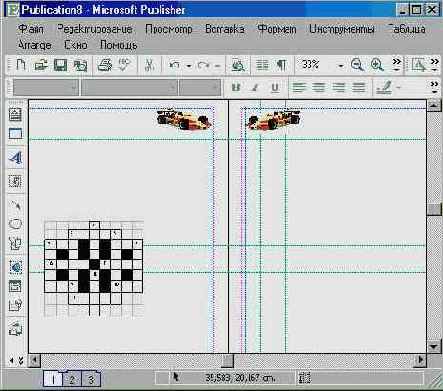Click the vertical scrollbar down arrow
The width and height of the screenshot is (443, 391).
434,347
